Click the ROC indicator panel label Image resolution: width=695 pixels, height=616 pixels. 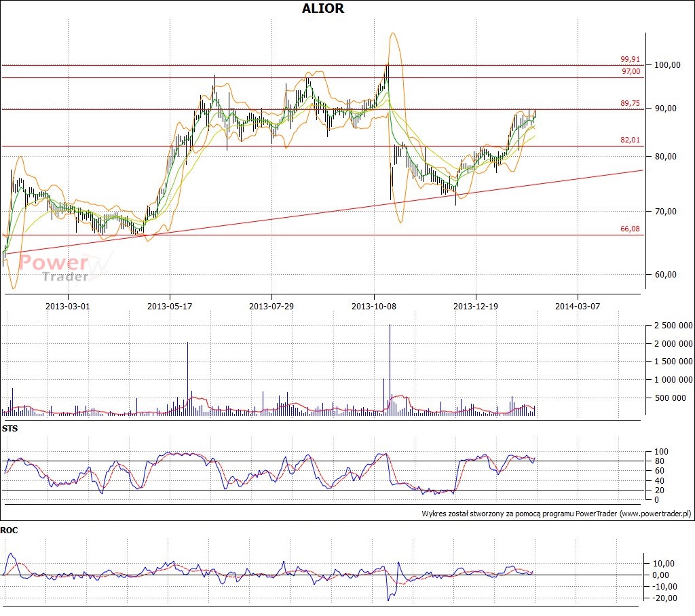click(9, 531)
